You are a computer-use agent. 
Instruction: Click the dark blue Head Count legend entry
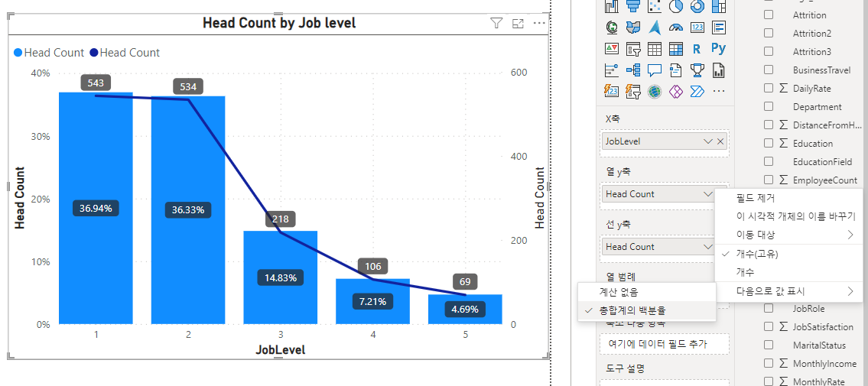pos(124,53)
